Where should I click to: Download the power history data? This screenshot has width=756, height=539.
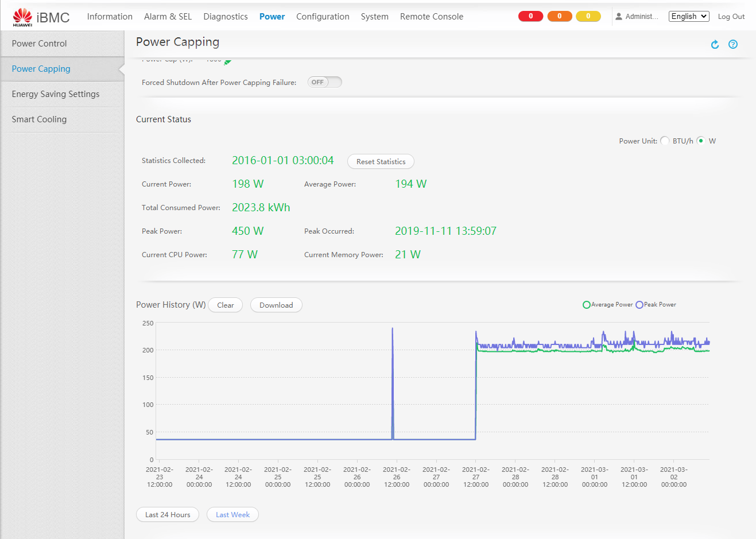(x=276, y=305)
